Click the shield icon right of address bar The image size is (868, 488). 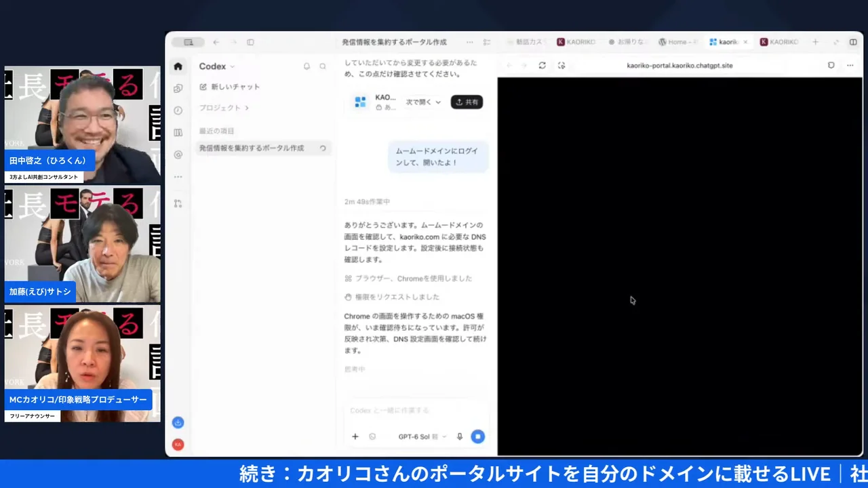[x=831, y=66]
